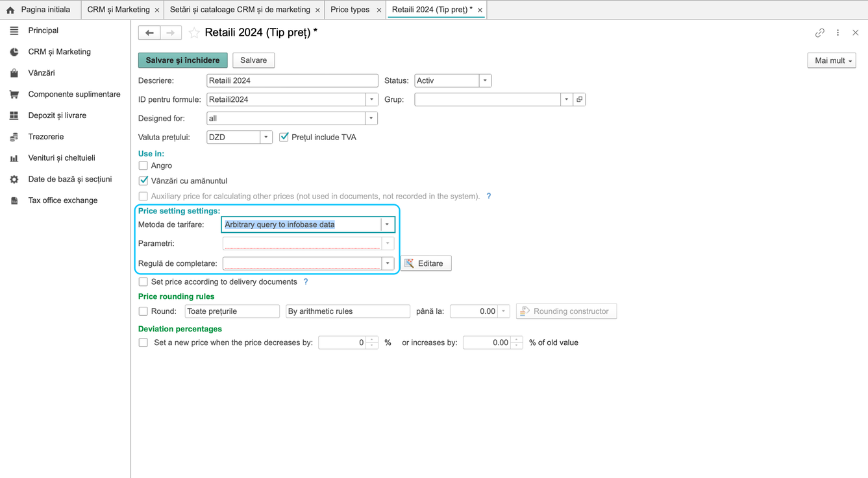This screenshot has height=478, width=868.
Task: Increase the price decreases by percentage stepper
Action: coord(372,339)
